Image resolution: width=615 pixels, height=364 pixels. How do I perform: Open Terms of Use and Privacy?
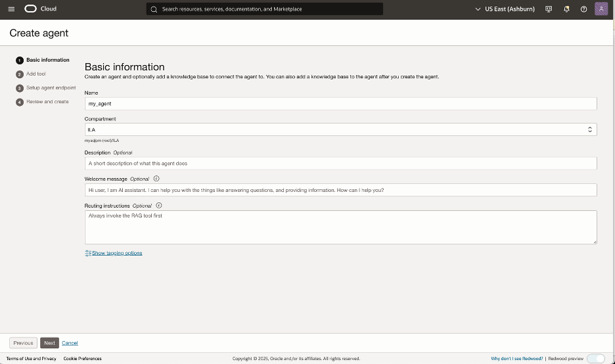tap(31, 359)
